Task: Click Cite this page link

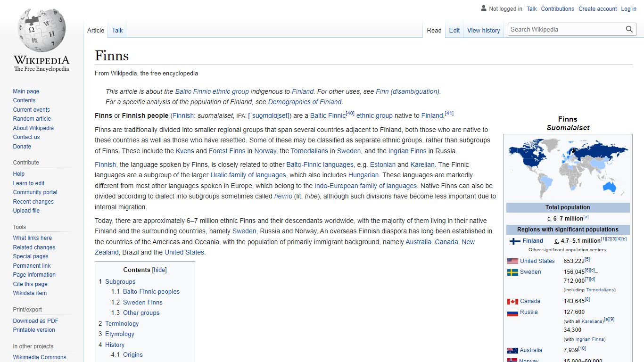Action: pos(30,284)
